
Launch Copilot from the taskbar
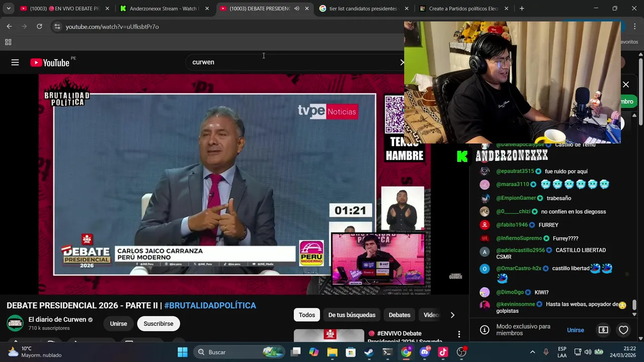pos(314,352)
